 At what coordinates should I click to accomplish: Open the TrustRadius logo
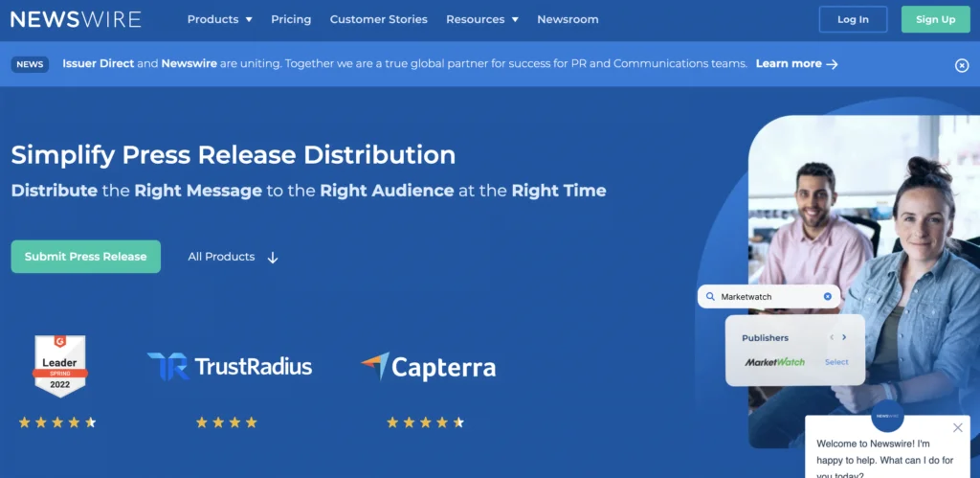point(230,367)
